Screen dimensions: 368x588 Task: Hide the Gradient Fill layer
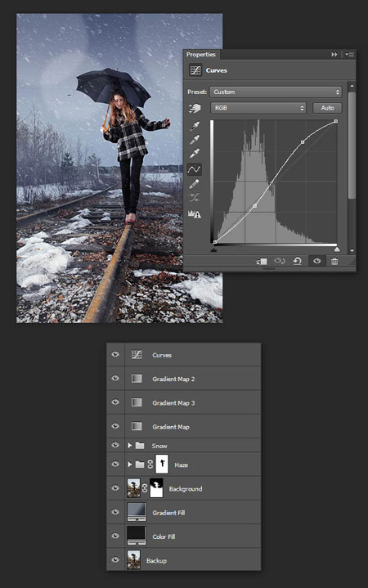click(115, 512)
